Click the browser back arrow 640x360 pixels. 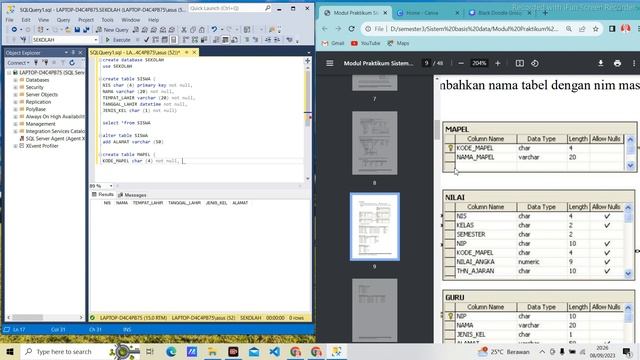(324, 29)
